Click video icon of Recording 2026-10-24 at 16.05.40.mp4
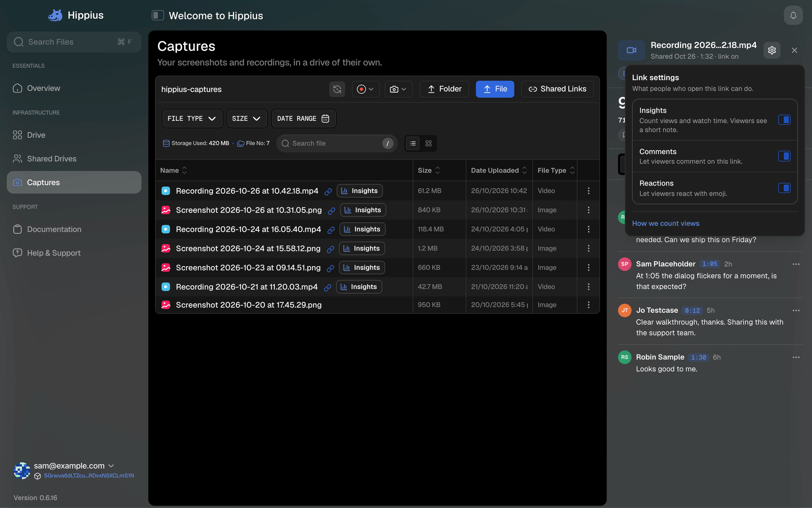This screenshot has width=812, height=508. tap(166, 229)
